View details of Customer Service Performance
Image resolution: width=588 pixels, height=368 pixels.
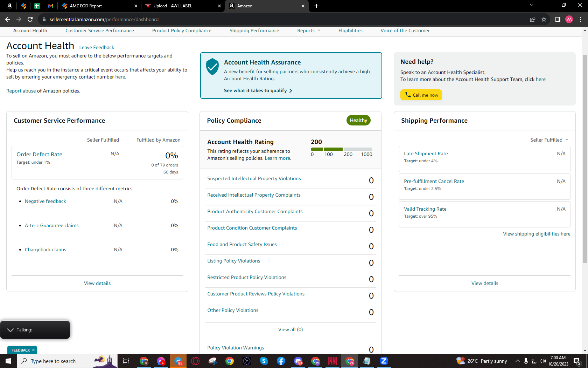[x=97, y=283]
